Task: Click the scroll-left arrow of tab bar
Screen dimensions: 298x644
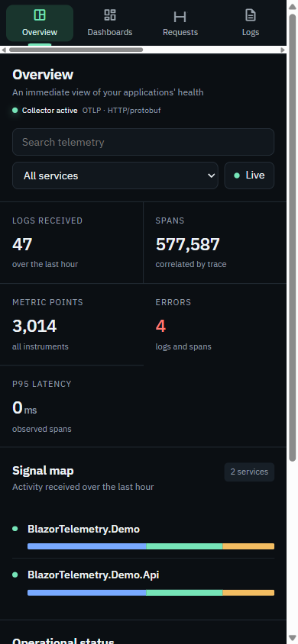Action: click(x=4, y=50)
